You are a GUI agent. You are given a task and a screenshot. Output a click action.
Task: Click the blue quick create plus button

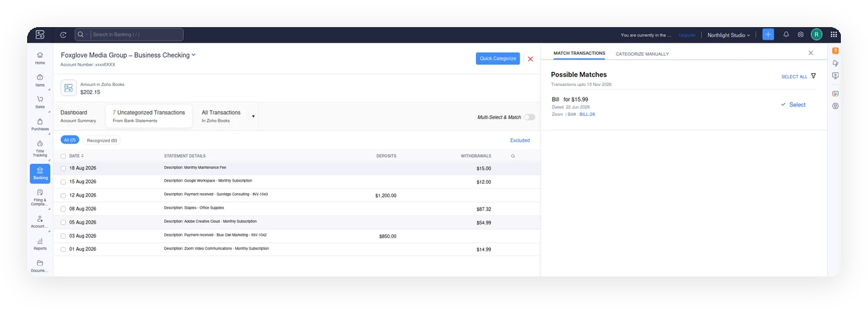pyautogui.click(x=768, y=35)
